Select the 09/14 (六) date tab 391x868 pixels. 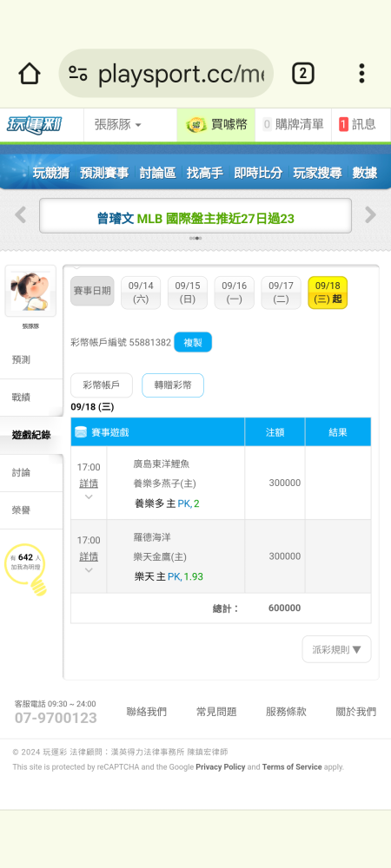[141, 293]
